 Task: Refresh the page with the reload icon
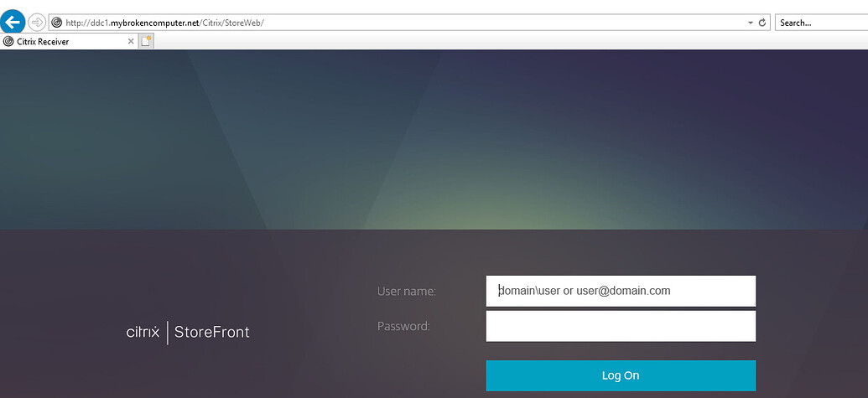click(x=762, y=23)
